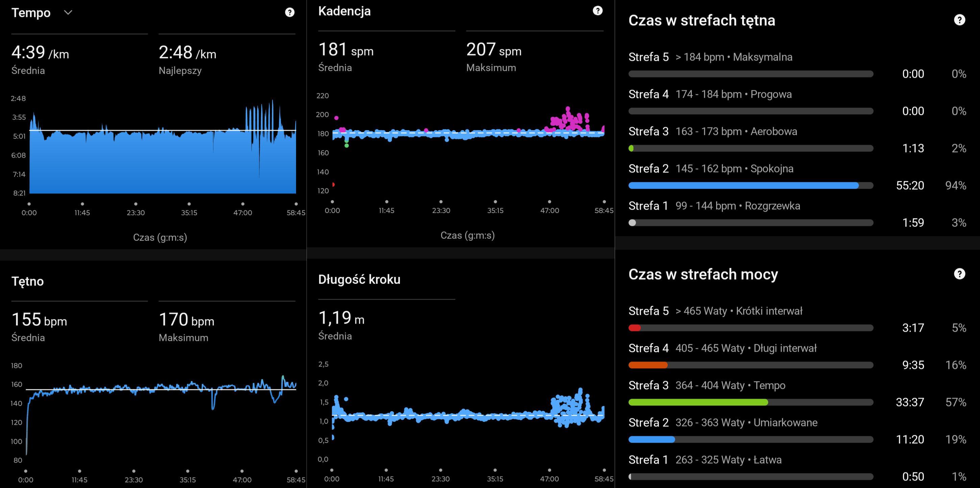Expand the Tempo dropdown chevron
This screenshot has width=980, height=488.
tap(68, 13)
